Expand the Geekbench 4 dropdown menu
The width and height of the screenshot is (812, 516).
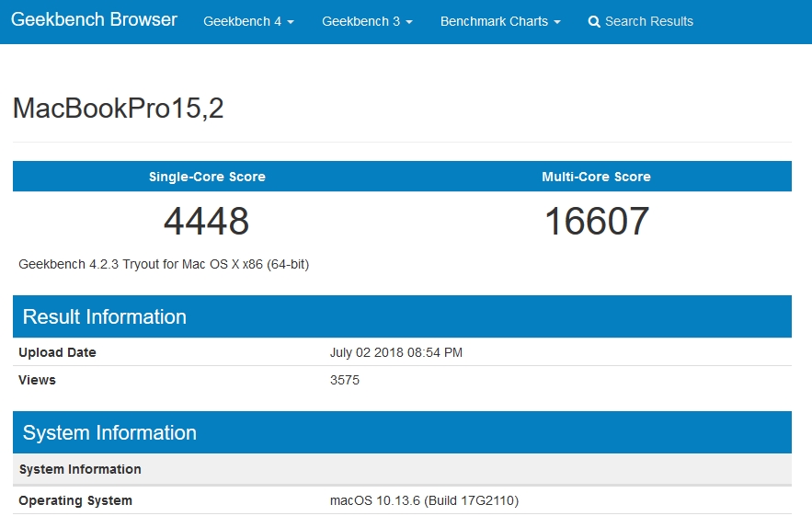tap(248, 21)
